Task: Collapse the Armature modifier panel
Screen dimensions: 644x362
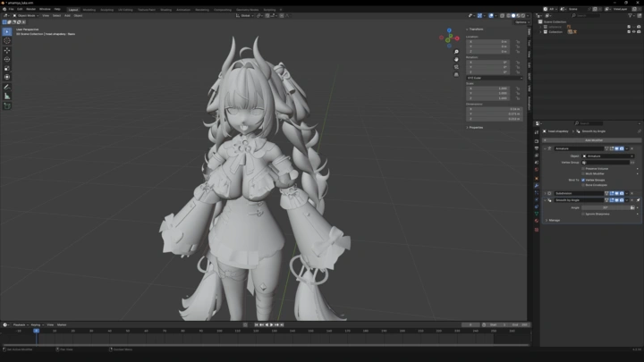Action: (546, 148)
